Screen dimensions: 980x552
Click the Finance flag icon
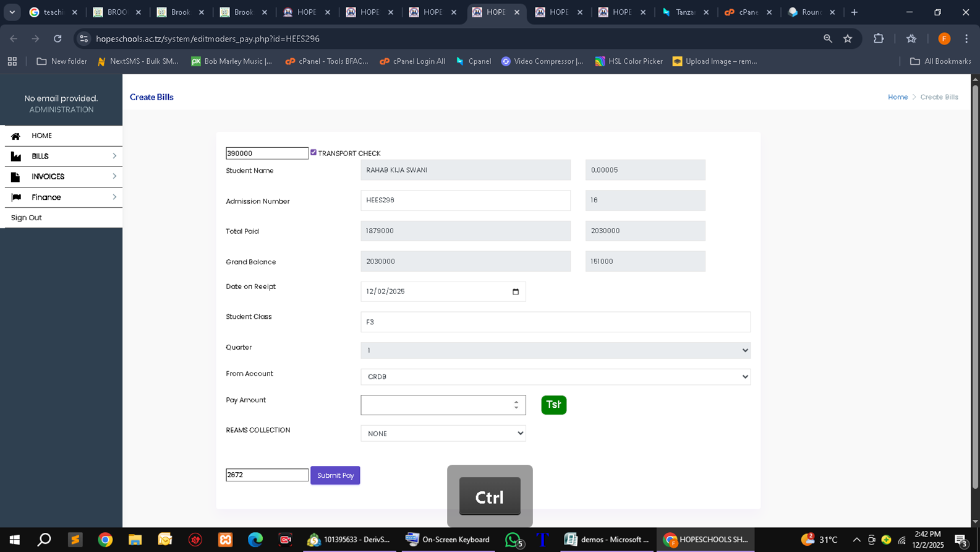[x=16, y=197]
